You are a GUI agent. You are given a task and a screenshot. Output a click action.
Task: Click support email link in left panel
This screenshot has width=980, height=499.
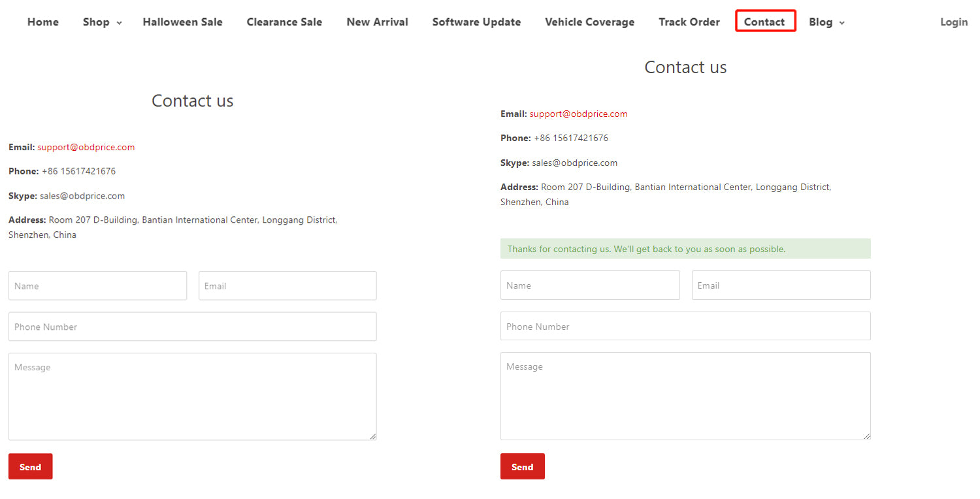pos(86,148)
